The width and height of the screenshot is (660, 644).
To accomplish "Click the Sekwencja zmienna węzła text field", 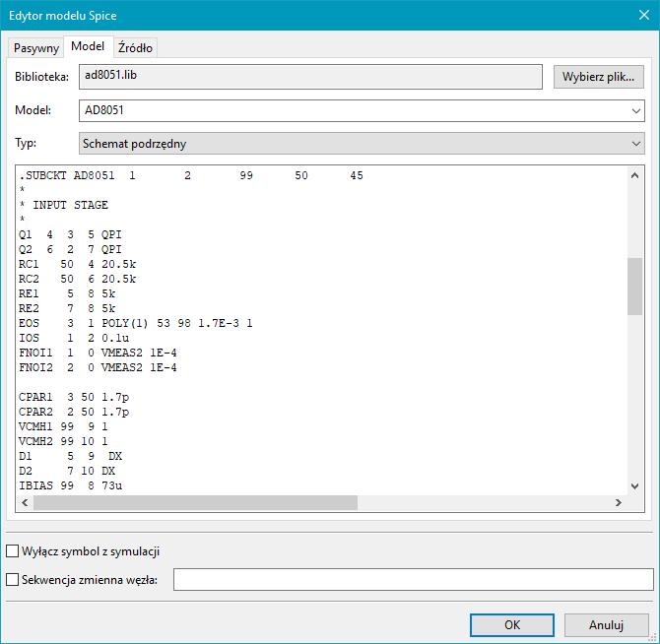I will point(413,580).
